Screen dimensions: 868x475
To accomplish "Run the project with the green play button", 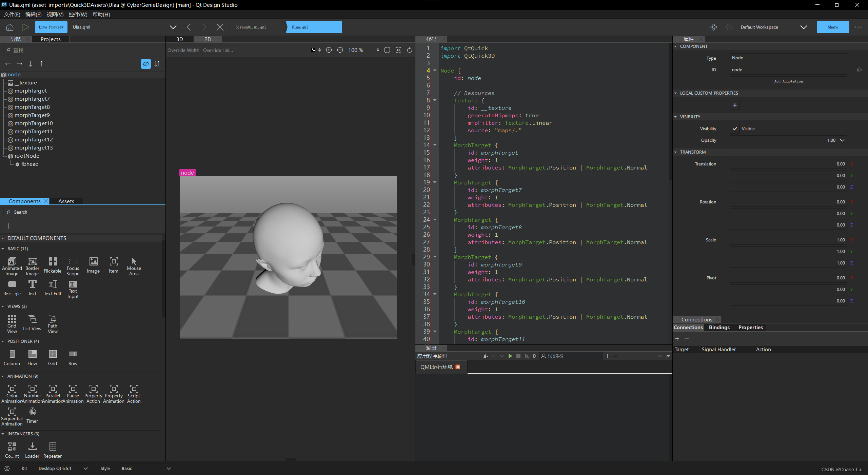I will (25, 27).
